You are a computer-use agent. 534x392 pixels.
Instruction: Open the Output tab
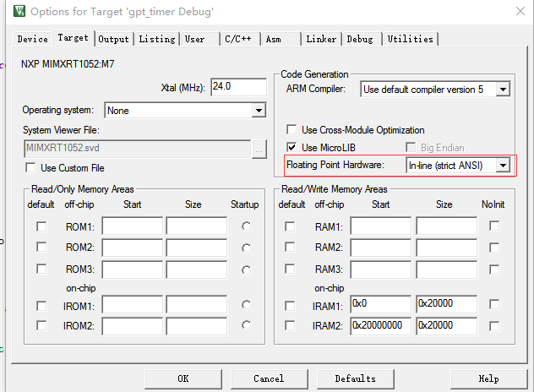point(113,39)
